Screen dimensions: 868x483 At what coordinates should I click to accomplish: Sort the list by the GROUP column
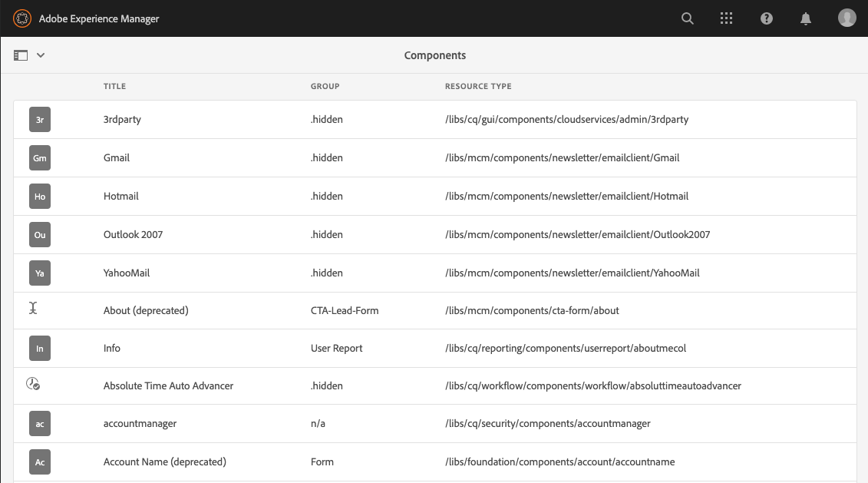(x=325, y=86)
